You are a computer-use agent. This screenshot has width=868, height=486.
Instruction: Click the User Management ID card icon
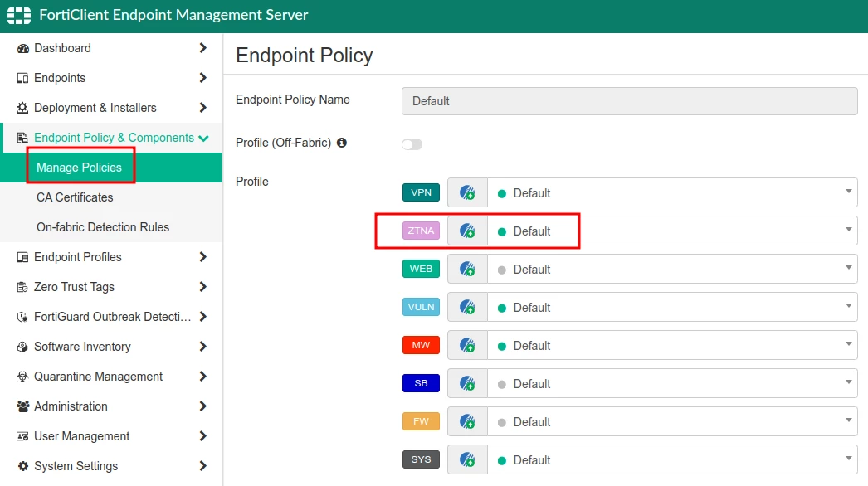coord(22,437)
